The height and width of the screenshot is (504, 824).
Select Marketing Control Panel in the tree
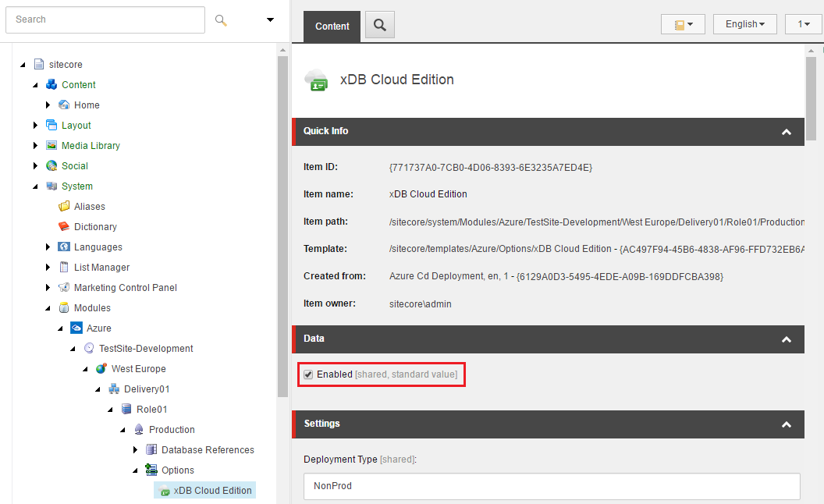tap(125, 288)
